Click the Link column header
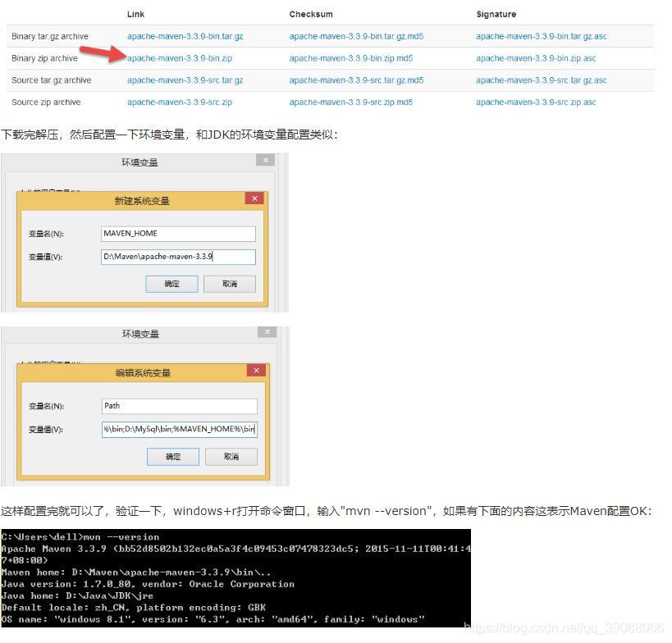672x643 pixels. click(x=136, y=14)
